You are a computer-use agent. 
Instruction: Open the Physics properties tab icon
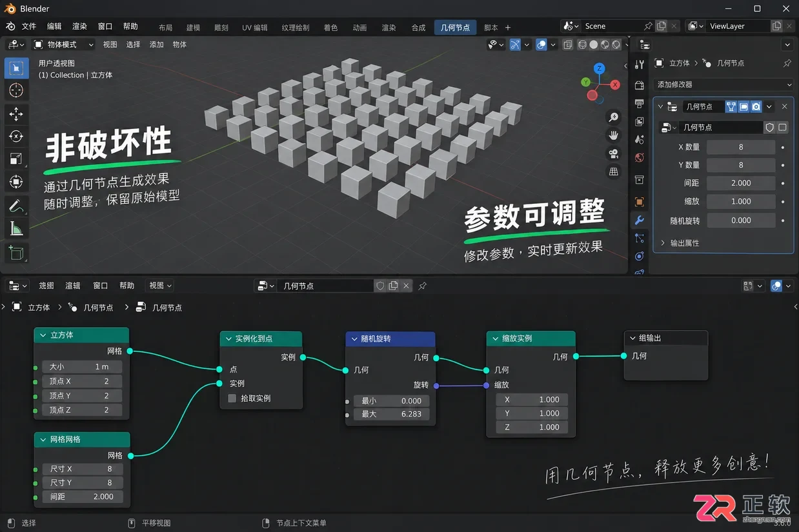point(639,256)
